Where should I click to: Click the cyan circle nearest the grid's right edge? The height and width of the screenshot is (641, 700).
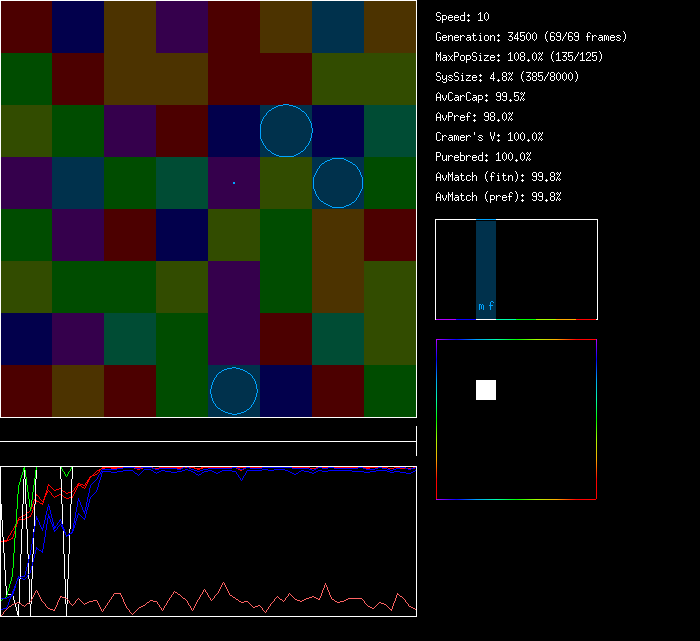point(338,183)
